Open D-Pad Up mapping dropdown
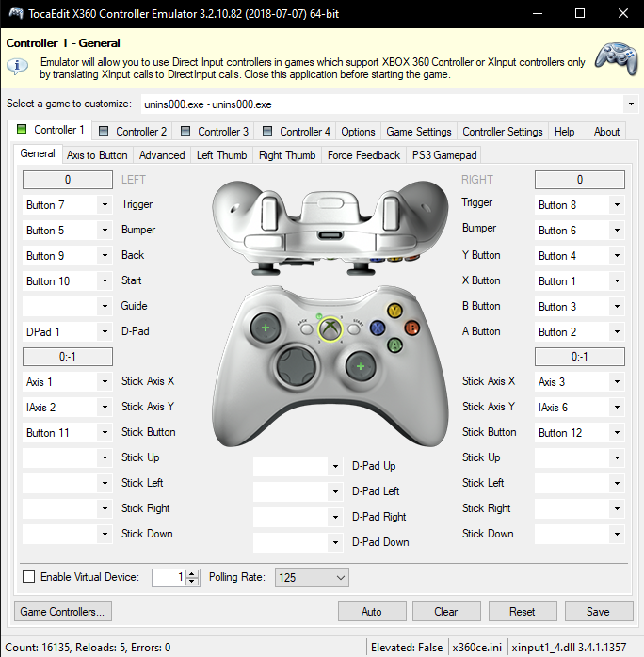The image size is (644, 657). point(335,466)
